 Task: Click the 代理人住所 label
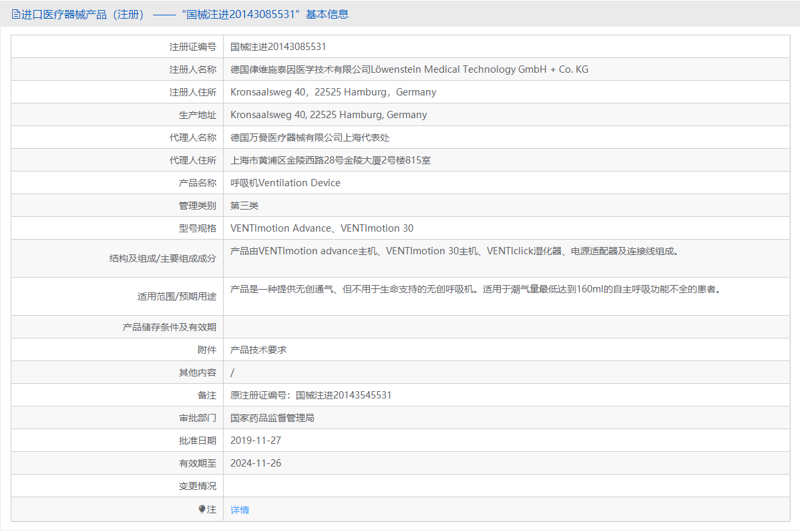tap(193, 160)
